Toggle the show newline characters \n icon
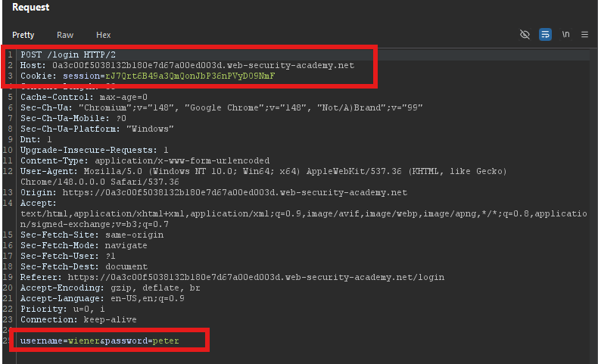The width and height of the screenshot is (598, 364). coord(565,34)
